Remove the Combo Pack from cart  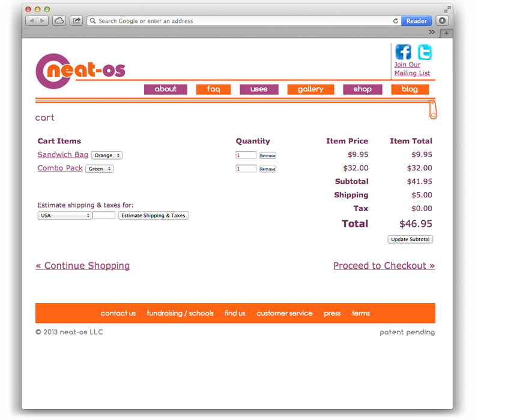[x=268, y=169]
